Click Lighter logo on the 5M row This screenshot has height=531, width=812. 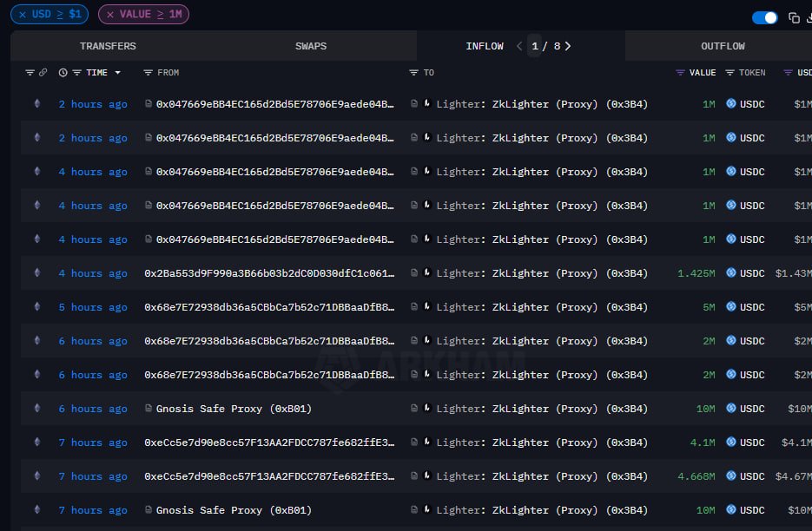point(427,306)
